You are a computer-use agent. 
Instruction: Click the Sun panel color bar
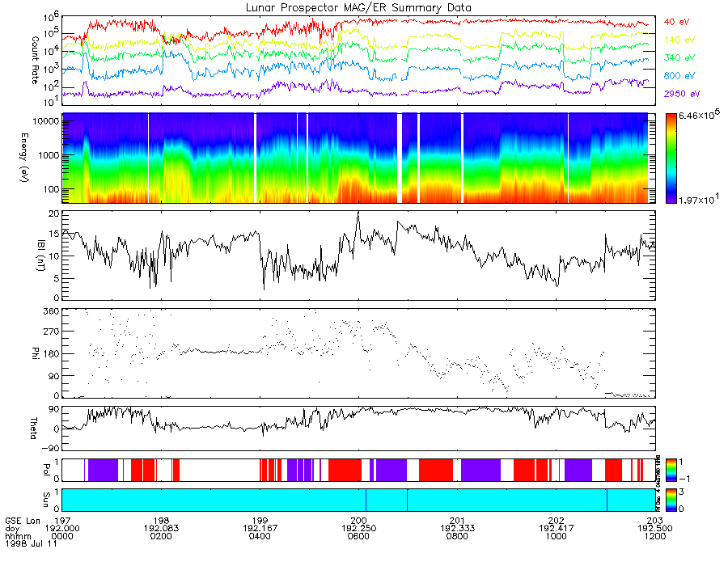coord(671,500)
